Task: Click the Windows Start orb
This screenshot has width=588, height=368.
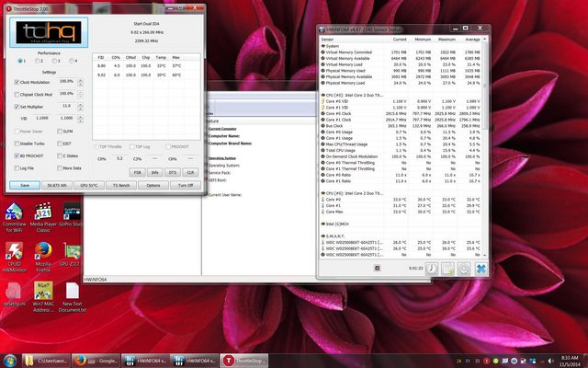Action: (x=10, y=361)
